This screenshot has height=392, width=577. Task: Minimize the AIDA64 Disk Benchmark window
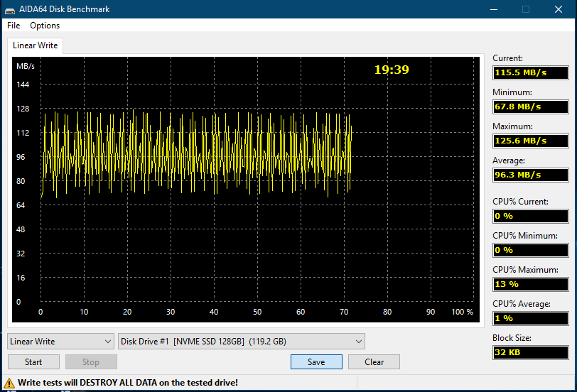494,9
